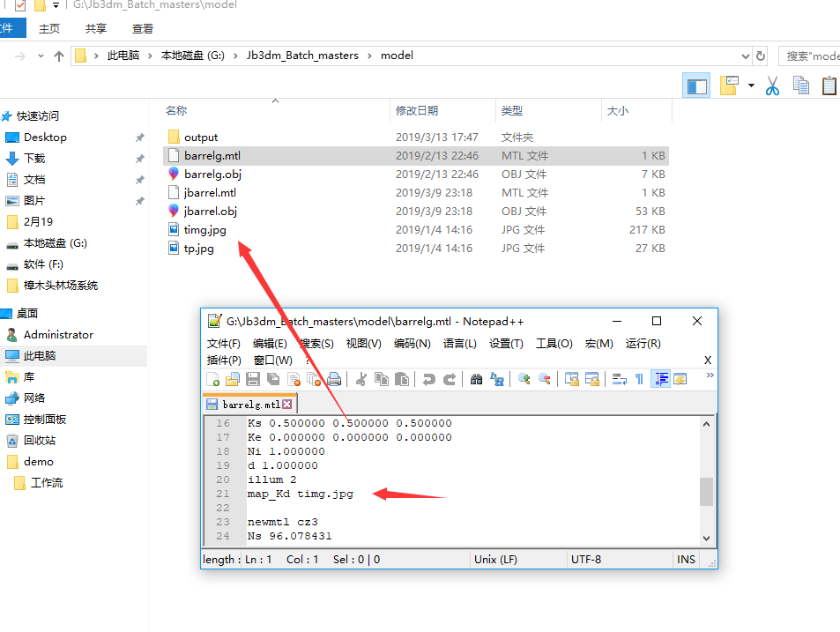Viewport: 840px width, 632px height.
Task: Open the 搜索(S) menu in Notepad++
Action: [316, 344]
